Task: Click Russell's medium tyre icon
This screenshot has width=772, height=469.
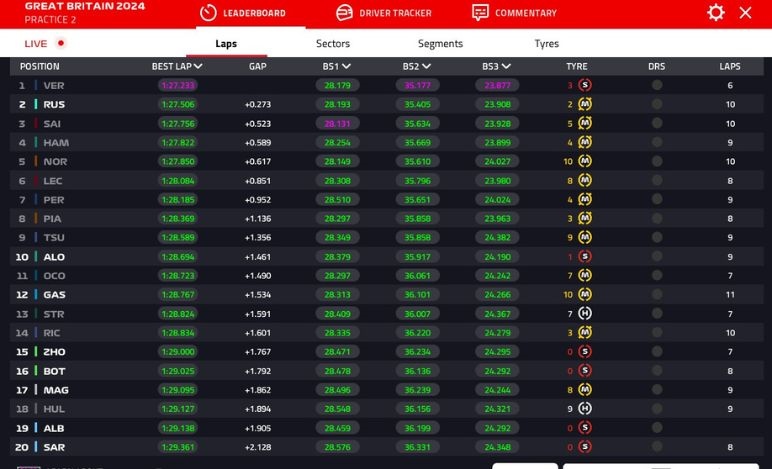Action: [585, 105]
